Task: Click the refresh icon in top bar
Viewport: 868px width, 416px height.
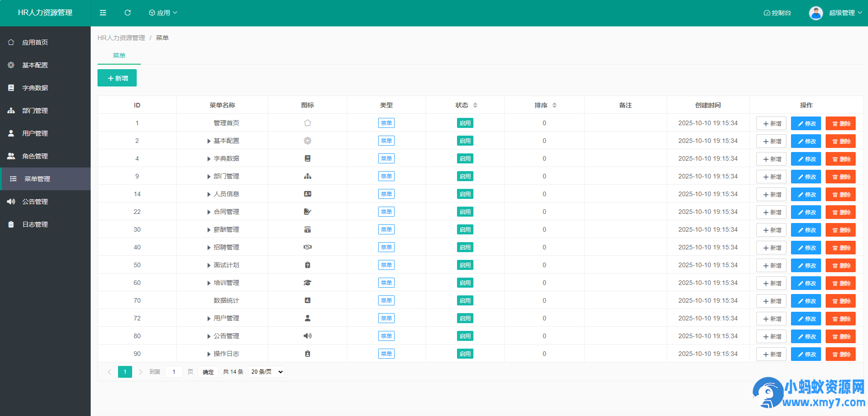Action: 128,13
